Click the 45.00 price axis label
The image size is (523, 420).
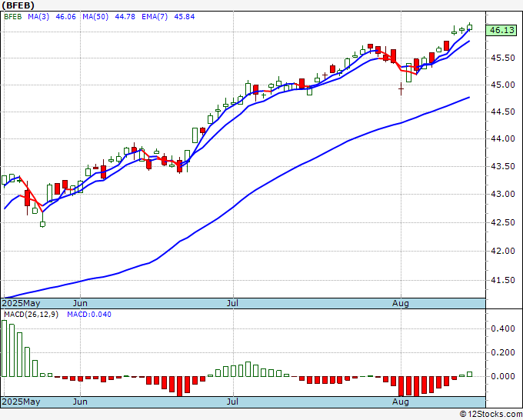[x=503, y=85]
